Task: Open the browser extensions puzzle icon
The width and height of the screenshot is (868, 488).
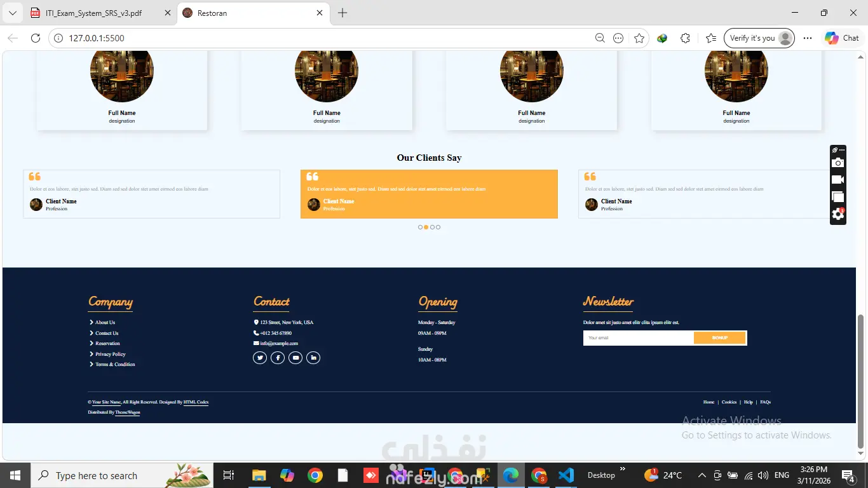Action: point(685,38)
